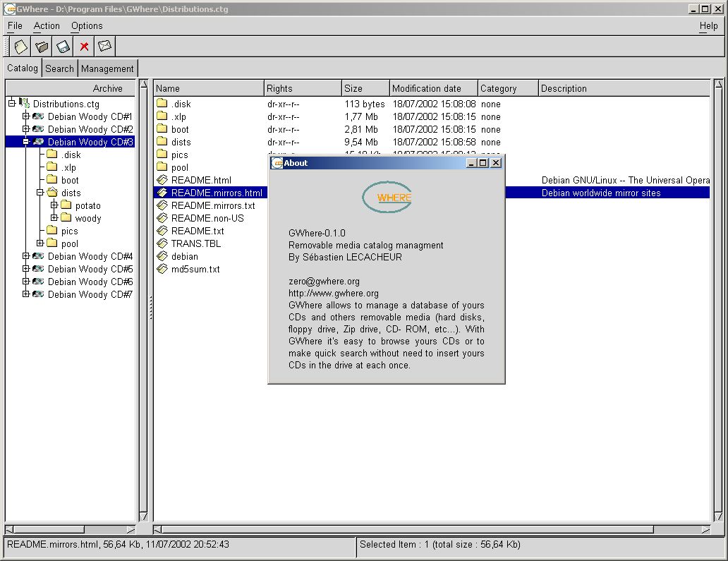The width and height of the screenshot is (728, 561).
Task: Click the file icon beside debian entry
Action: (162, 256)
